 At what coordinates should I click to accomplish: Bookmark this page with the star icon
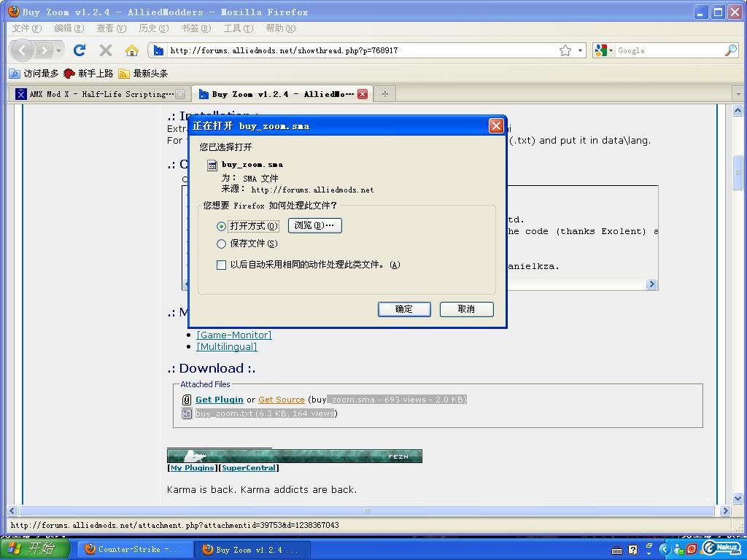pos(565,50)
